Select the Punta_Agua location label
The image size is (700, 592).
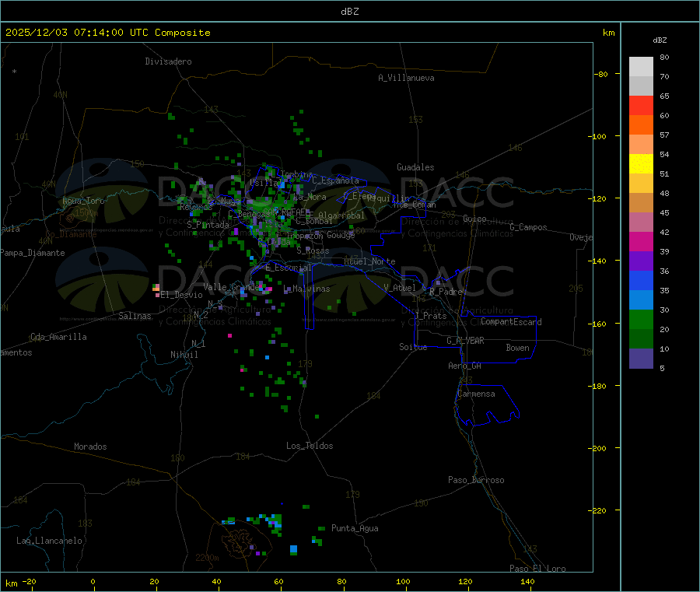coord(355,528)
